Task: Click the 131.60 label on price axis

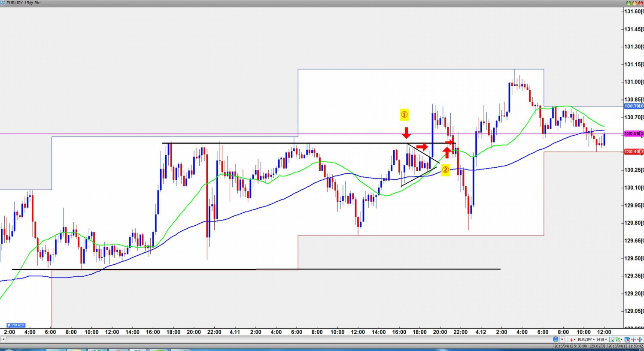Action: coord(634,12)
